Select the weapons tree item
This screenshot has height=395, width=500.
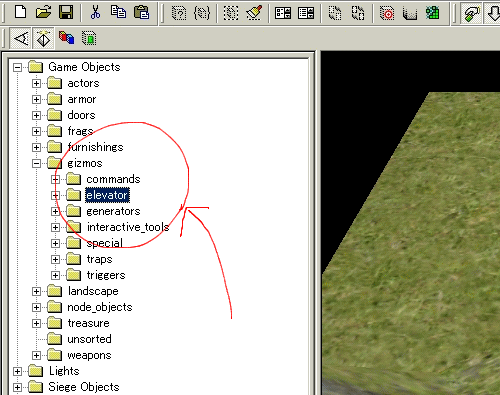point(89,355)
